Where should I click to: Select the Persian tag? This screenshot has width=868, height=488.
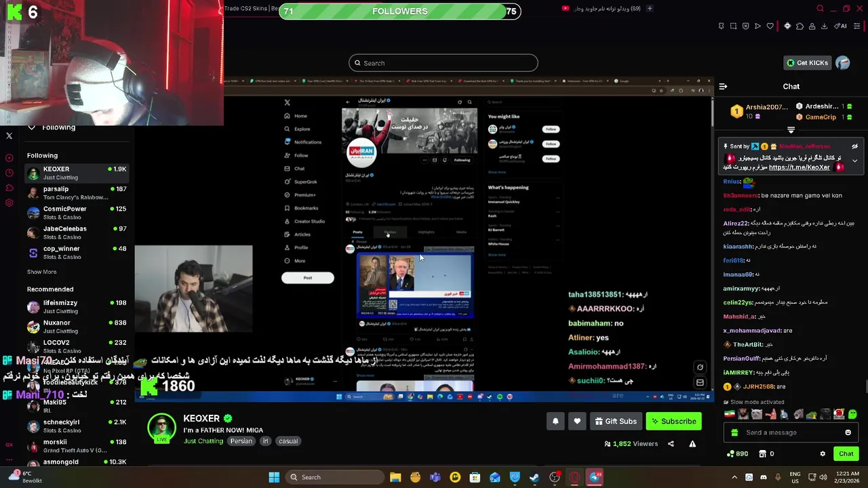[241, 441]
